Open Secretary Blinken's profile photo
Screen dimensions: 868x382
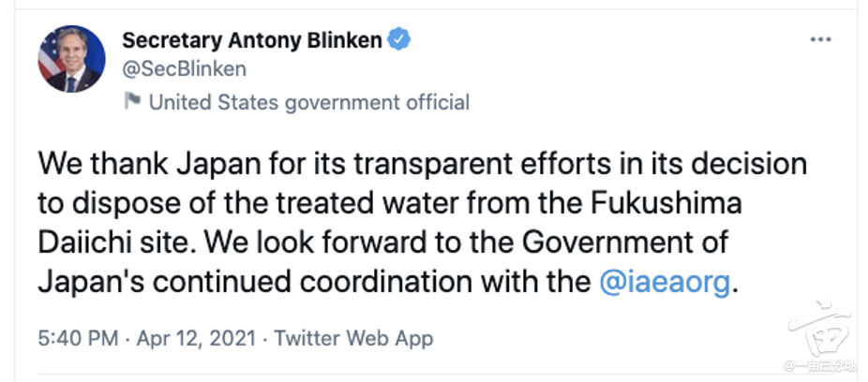coord(71,59)
